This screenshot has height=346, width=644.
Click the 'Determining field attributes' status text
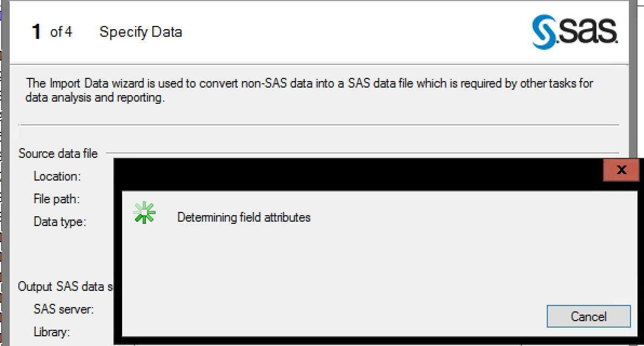244,217
